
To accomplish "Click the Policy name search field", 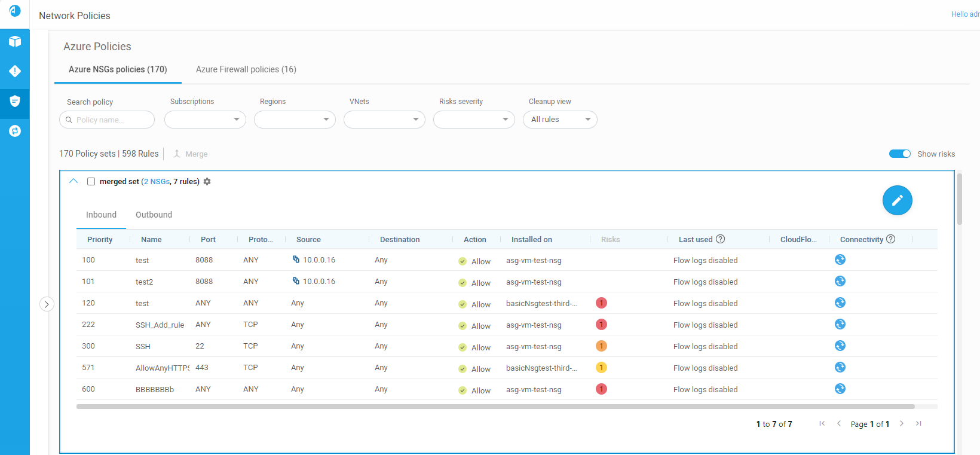I will pos(107,120).
